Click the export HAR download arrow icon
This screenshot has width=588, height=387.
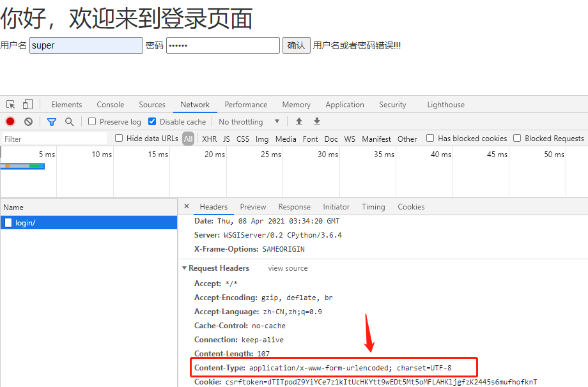click(x=317, y=121)
